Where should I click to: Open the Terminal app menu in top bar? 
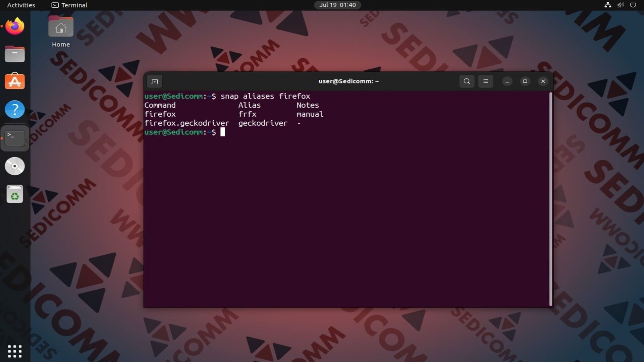tap(69, 5)
